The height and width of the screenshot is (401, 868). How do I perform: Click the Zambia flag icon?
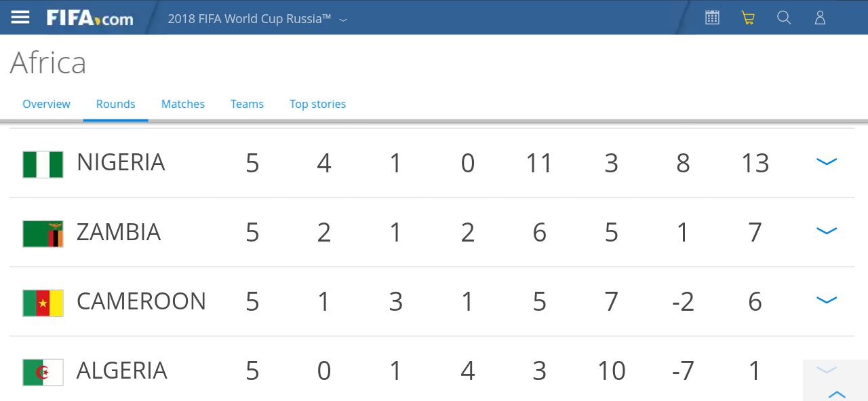click(x=43, y=233)
